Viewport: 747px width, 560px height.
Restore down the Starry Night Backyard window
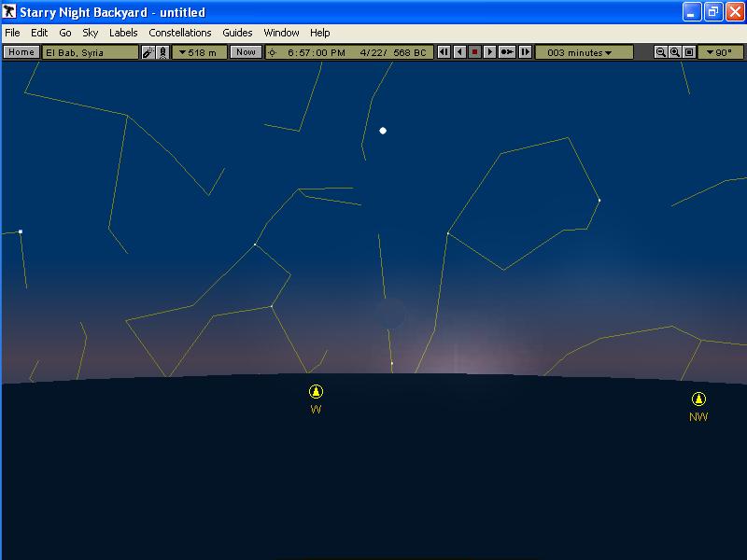click(713, 11)
